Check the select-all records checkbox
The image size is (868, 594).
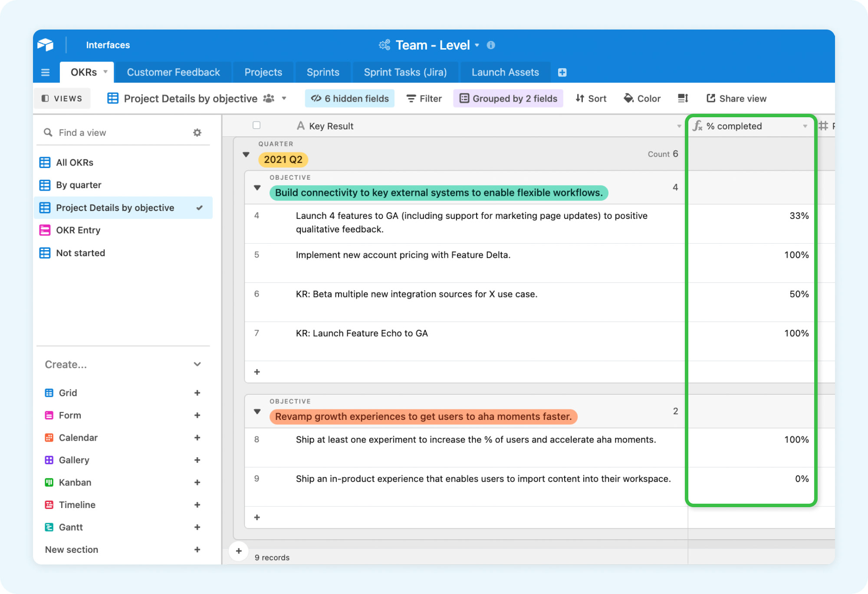[x=256, y=125]
